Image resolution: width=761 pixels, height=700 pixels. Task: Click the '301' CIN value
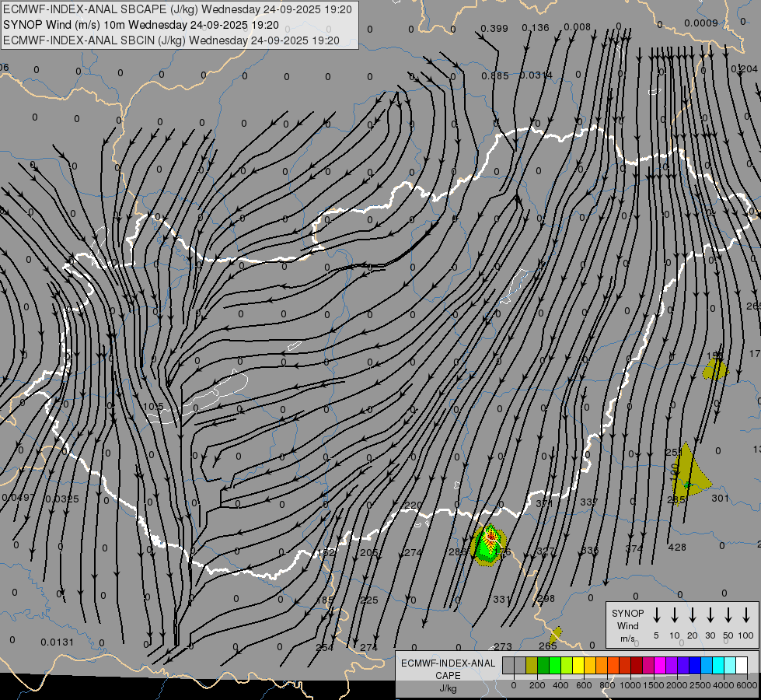(x=721, y=499)
